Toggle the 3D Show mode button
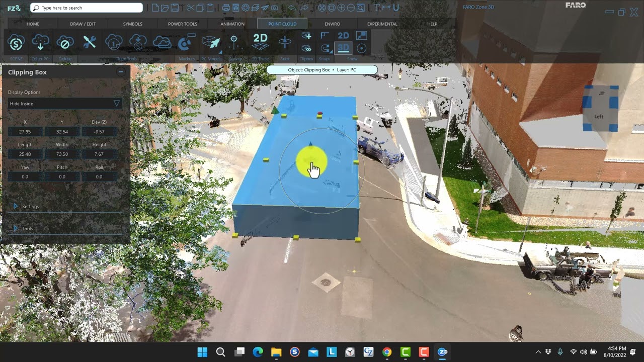644x362 pixels. coord(343,48)
